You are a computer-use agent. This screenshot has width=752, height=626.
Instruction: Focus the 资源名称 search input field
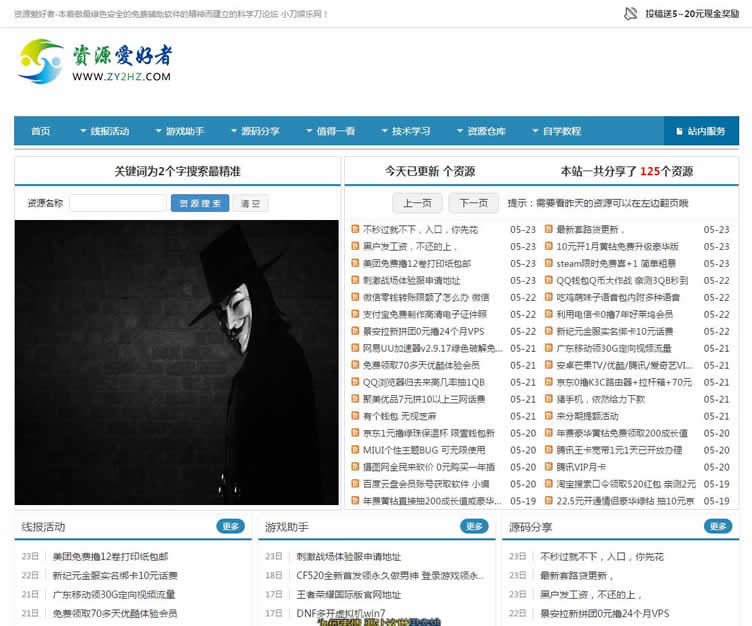118,203
